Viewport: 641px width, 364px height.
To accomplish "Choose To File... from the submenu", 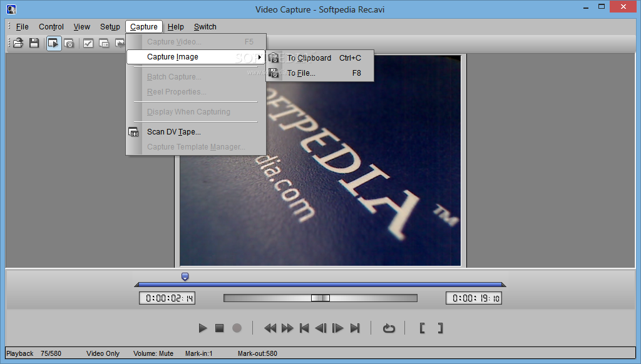I will click(320, 73).
